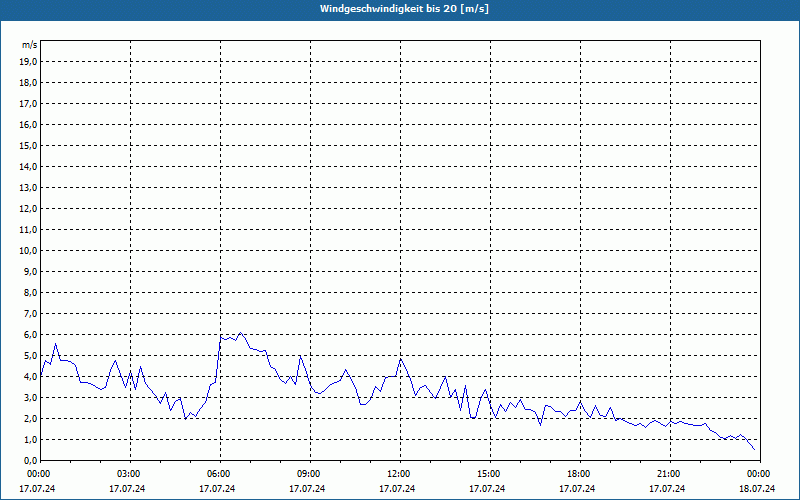Click the 18:00 time label
The width and height of the screenshot is (800, 500).
[x=580, y=474]
